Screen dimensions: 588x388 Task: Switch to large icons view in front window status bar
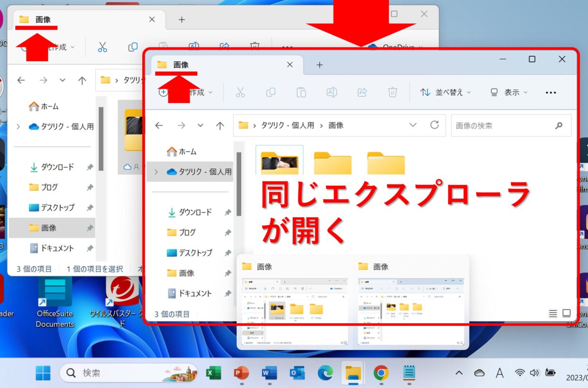pos(567,314)
